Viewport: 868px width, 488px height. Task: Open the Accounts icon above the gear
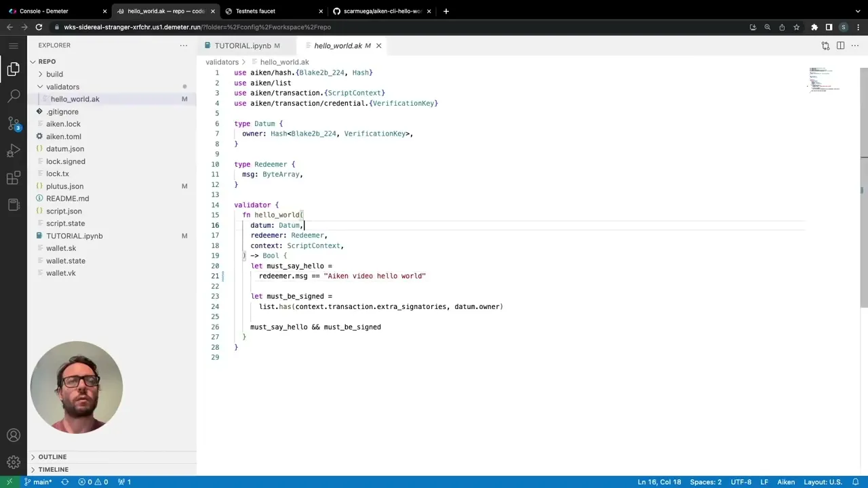click(x=14, y=435)
